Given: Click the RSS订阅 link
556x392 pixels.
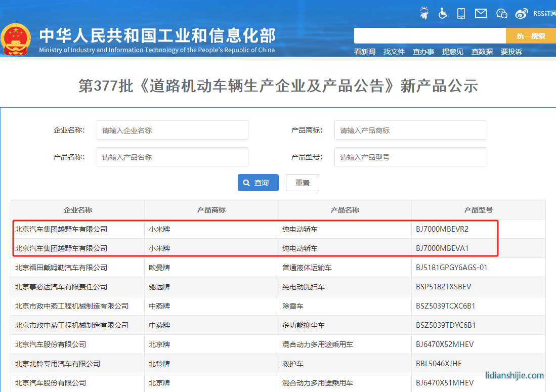Looking at the screenshot, I should 543,13.
